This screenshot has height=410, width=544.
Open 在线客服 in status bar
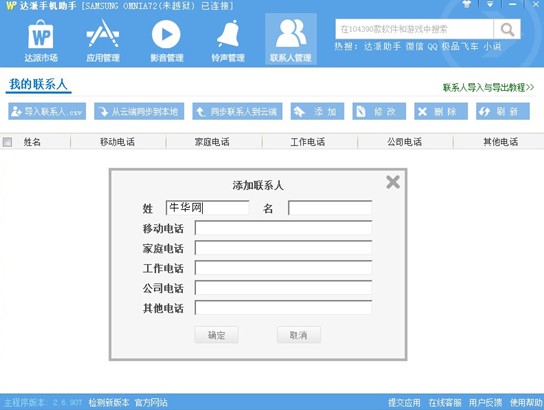point(445,402)
